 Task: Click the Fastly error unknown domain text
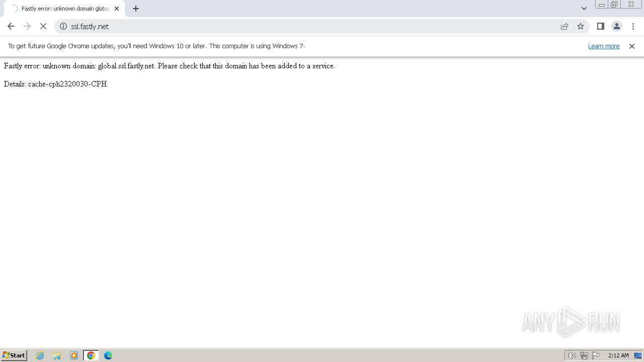point(169,66)
